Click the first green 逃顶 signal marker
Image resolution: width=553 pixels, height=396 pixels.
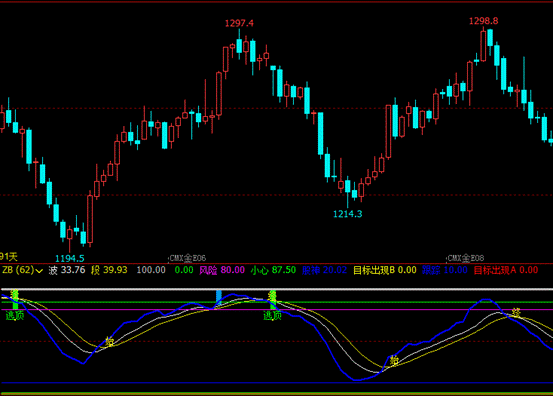(x=15, y=315)
